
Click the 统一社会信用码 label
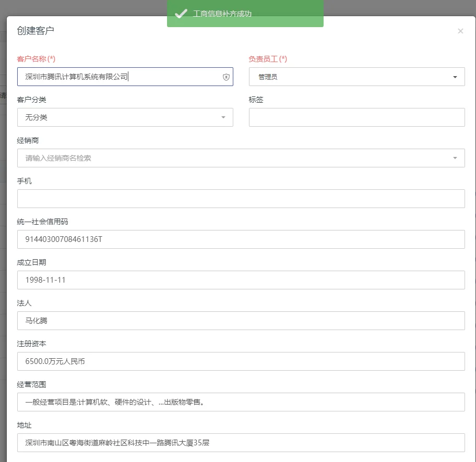click(42, 222)
